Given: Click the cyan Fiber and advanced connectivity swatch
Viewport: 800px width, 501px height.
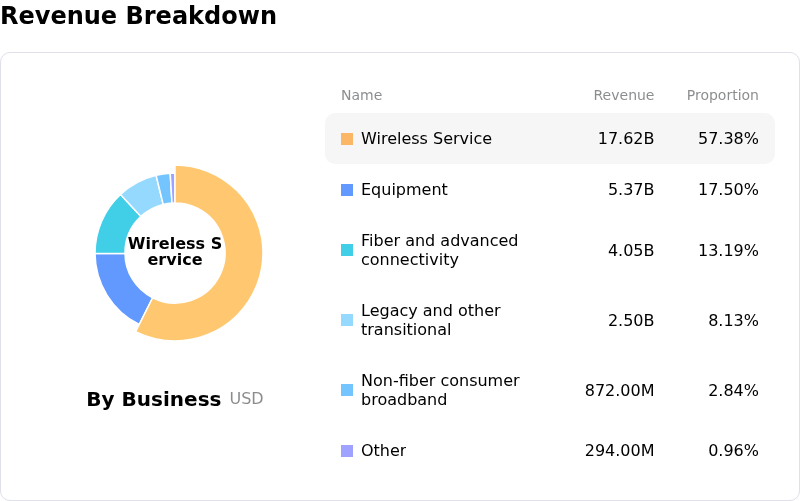Looking at the screenshot, I should pos(347,250).
